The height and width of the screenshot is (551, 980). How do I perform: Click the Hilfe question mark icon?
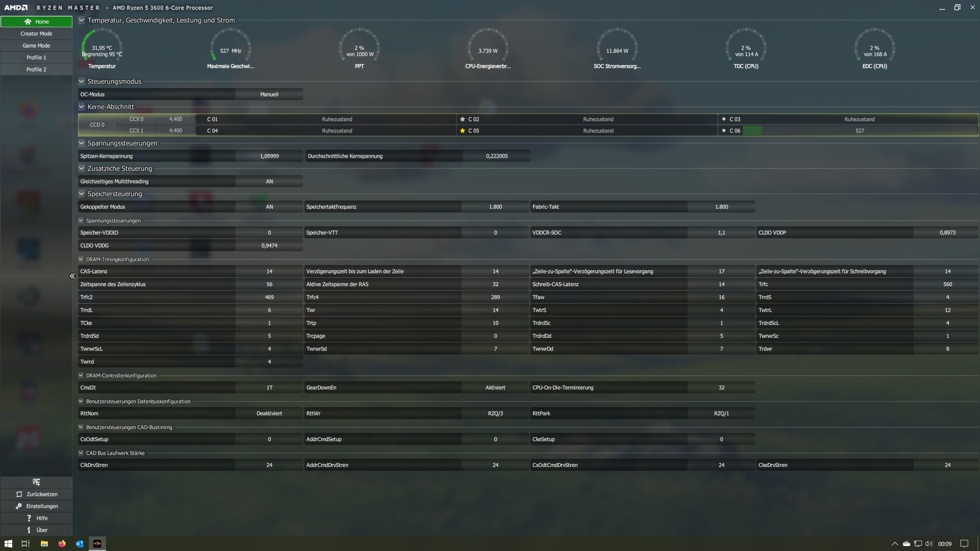(29, 518)
